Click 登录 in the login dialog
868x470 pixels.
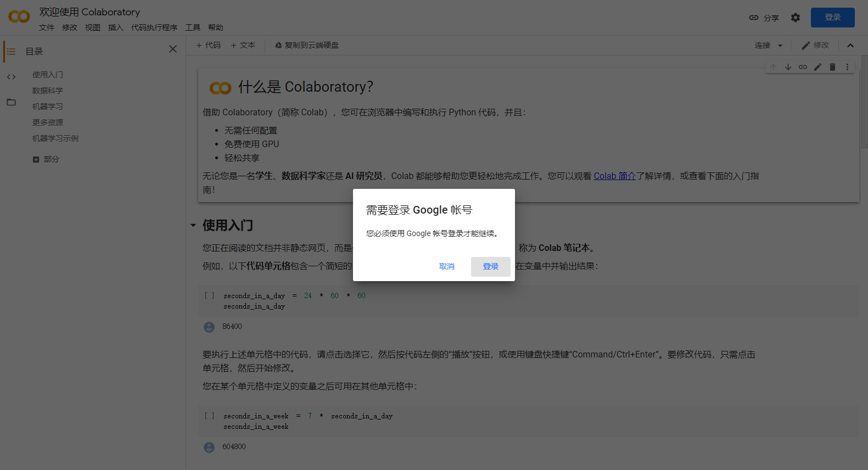click(491, 266)
